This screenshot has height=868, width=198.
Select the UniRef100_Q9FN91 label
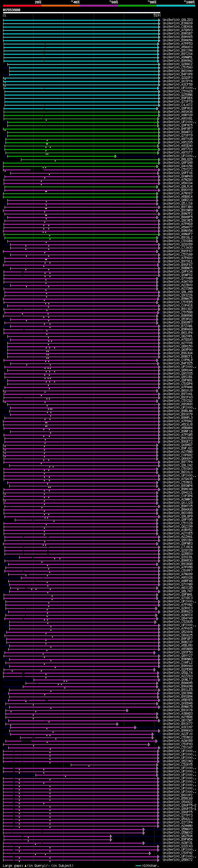[178, 380]
